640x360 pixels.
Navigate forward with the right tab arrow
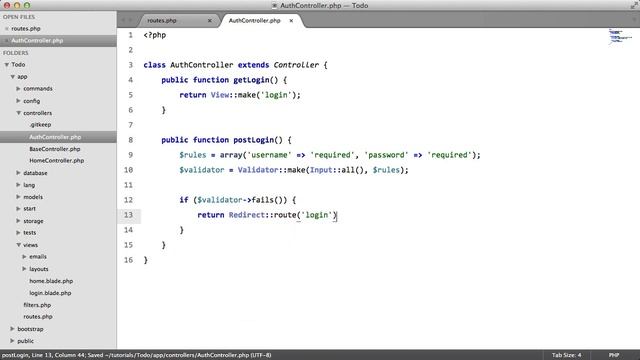pos(131,20)
